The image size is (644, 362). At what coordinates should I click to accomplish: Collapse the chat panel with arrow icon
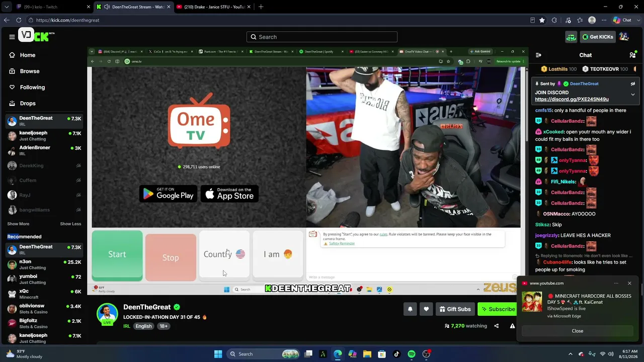(x=538, y=55)
